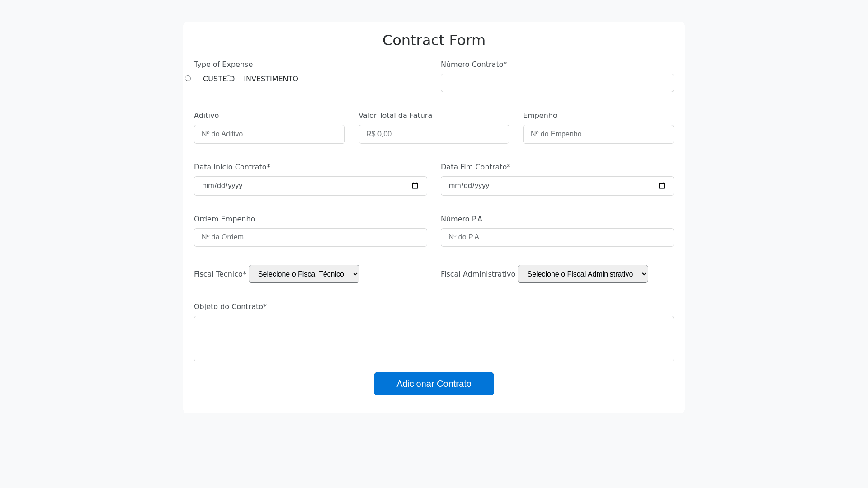
Task: Open calendar picker for Data Fim Contrato
Action: point(661,186)
